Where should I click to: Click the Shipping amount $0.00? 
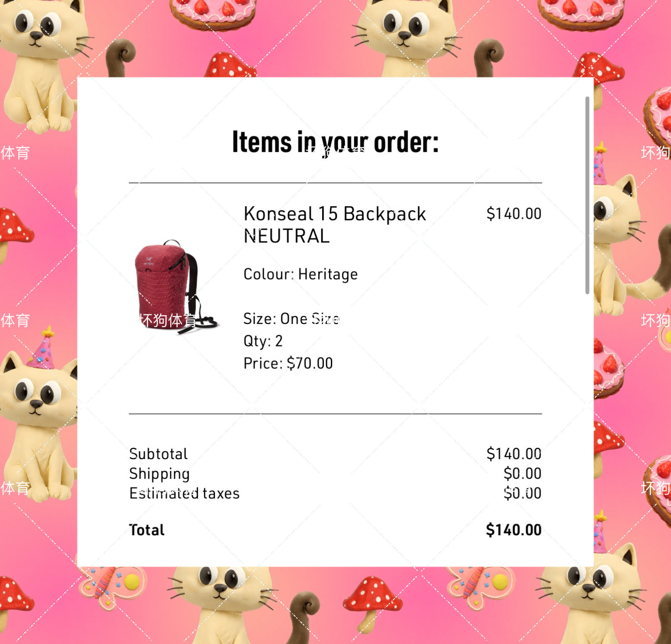[522, 474]
